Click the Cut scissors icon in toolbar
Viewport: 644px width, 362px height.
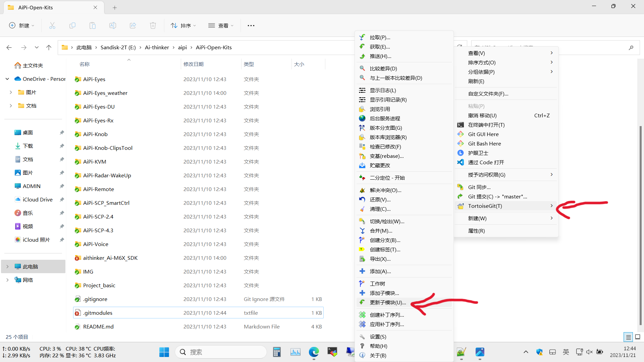[x=52, y=25]
